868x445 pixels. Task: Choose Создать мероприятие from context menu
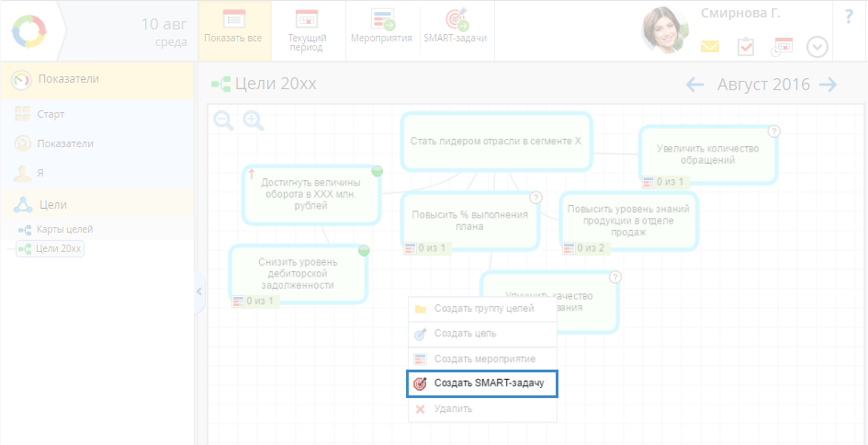click(482, 359)
